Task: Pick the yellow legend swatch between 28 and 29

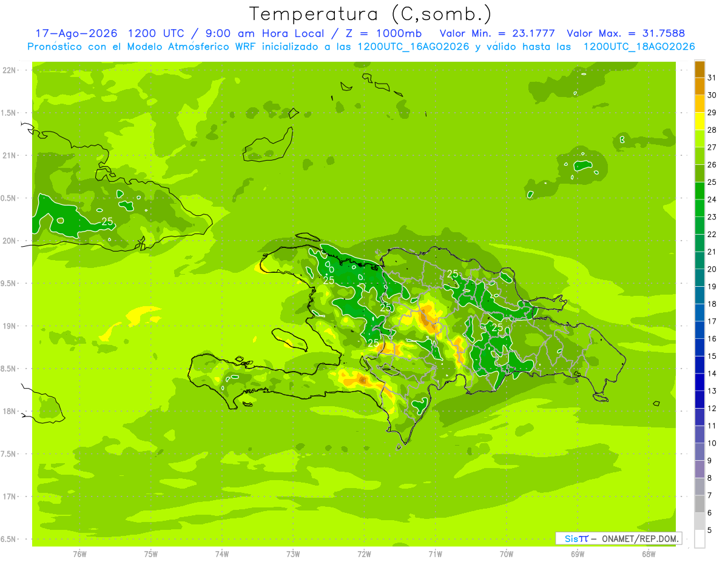Action: pyautogui.click(x=699, y=121)
